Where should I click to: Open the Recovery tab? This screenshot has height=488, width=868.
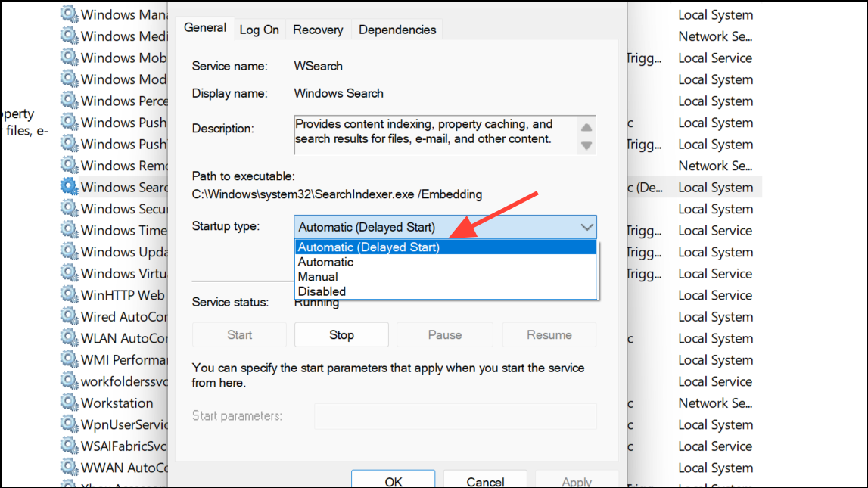click(318, 30)
